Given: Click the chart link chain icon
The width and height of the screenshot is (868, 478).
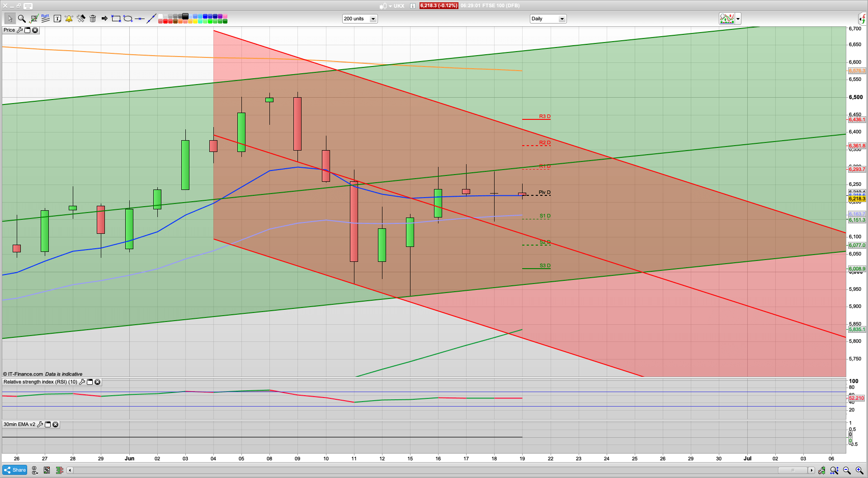Looking at the screenshot, I should 35,470.
